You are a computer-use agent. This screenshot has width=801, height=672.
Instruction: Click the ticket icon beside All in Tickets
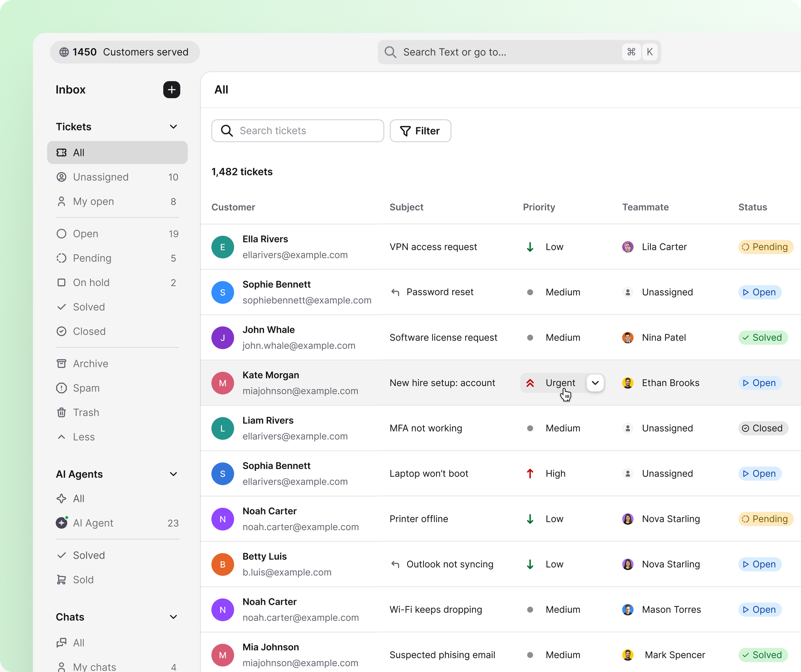(x=61, y=153)
